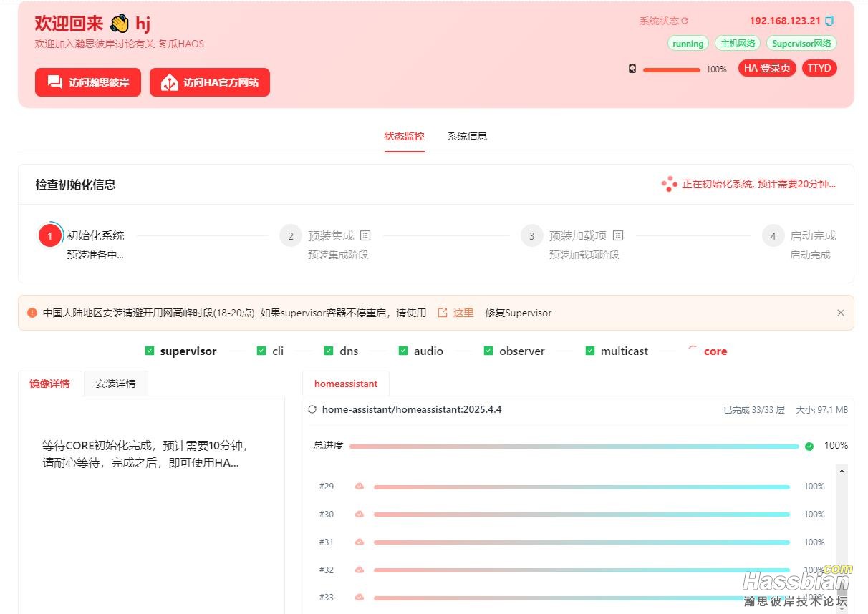
Task: Select the supervisor check item
Action: [180, 351]
